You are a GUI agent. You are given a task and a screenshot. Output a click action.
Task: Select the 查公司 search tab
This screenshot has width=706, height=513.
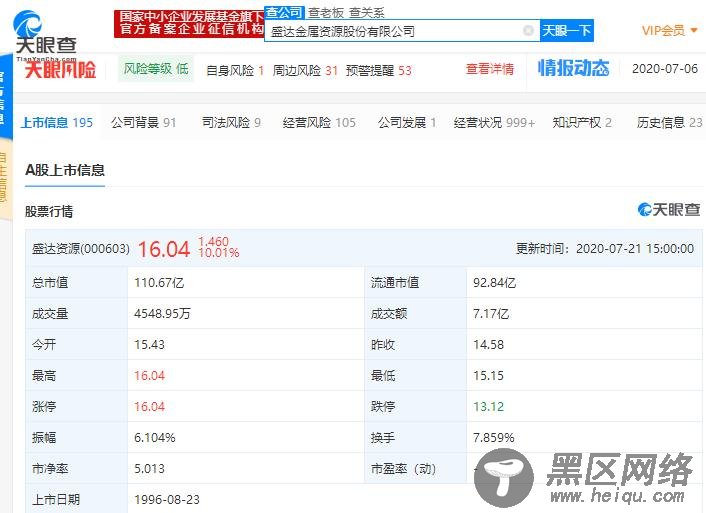(x=284, y=12)
